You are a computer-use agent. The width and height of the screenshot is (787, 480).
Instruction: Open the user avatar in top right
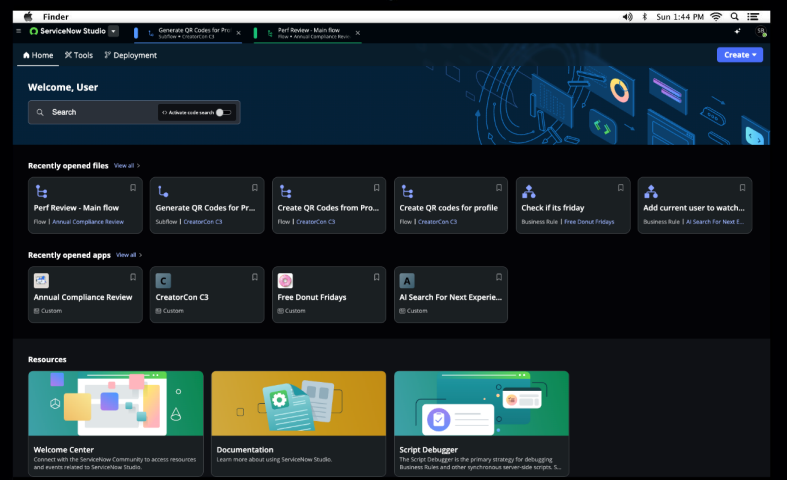pos(761,32)
